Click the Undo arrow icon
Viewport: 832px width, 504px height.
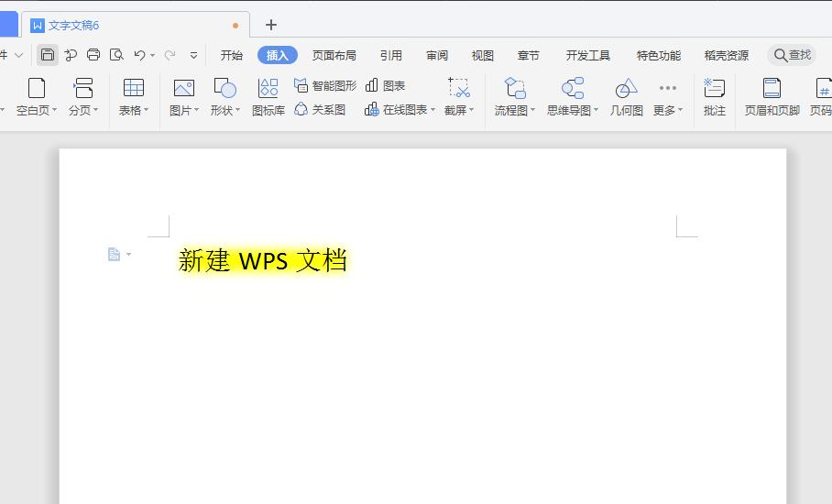[139, 55]
